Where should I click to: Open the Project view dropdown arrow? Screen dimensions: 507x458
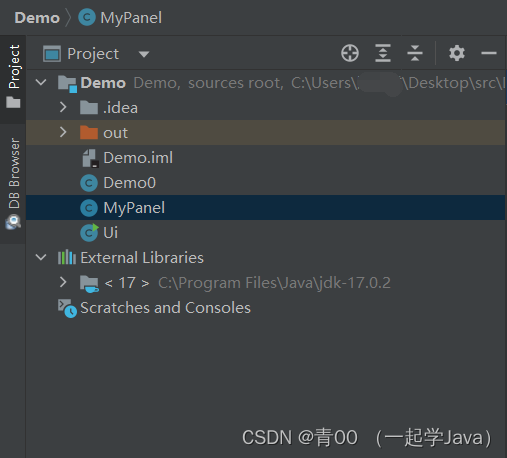pyautogui.click(x=144, y=54)
